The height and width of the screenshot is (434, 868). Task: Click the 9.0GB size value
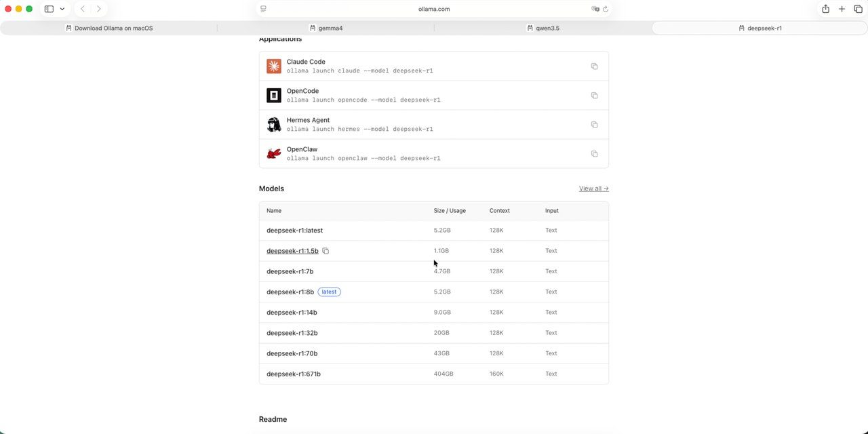(x=442, y=313)
